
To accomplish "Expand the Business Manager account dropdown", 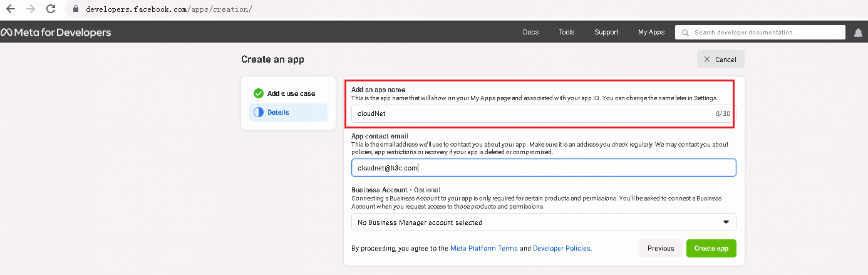I will coord(544,222).
